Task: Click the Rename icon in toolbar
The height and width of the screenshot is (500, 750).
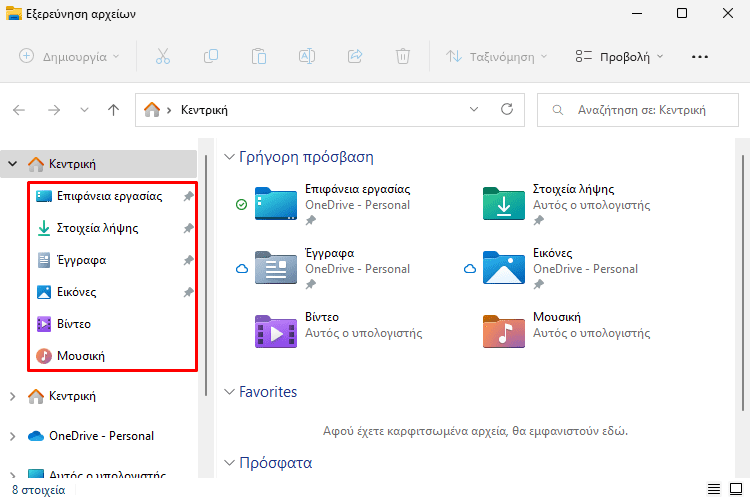Action: (x=307, y=56)
